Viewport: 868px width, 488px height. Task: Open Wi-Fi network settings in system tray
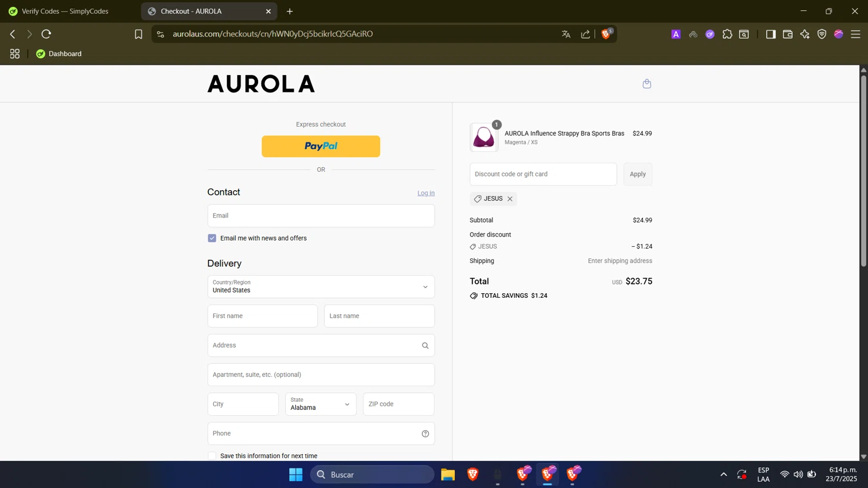785,475
